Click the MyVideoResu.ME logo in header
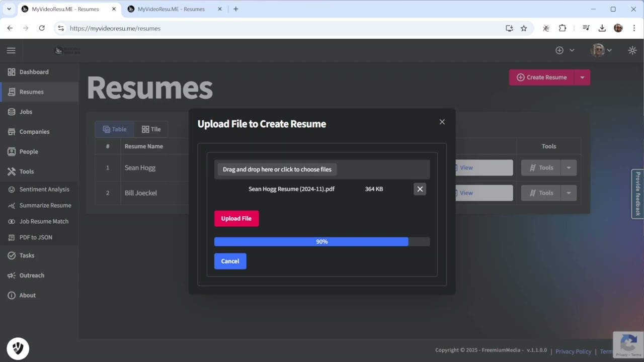Image resolution: width=644 pixels, height=362 pixels. pyautogui.click(x=67, y=50)
